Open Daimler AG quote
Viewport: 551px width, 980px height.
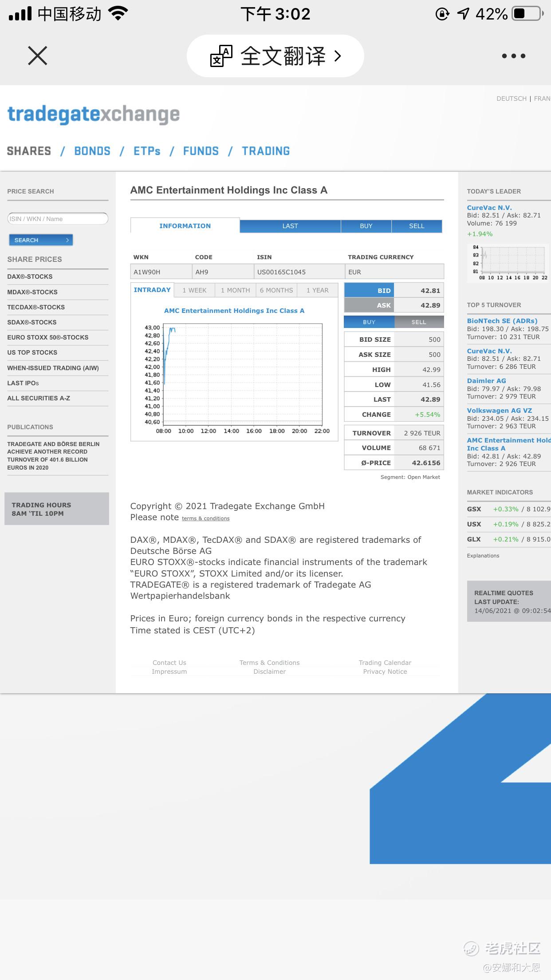pos(486,381)
